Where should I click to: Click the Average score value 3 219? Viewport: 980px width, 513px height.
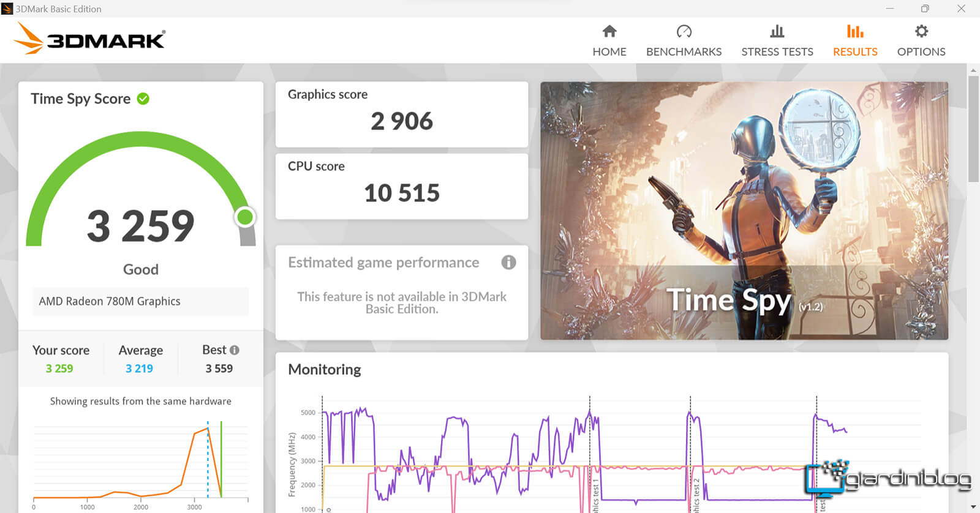[x=140, y=369]
